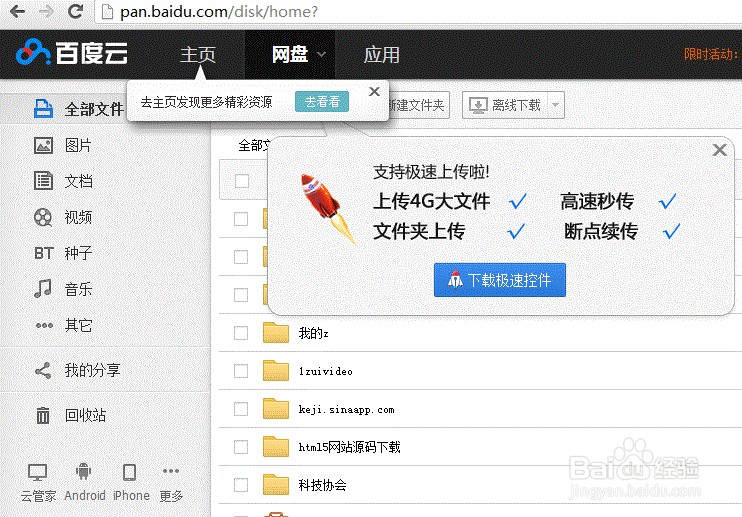Select the 网盘 tab
Image resolution: width=742 pixels, height=517 pixels.
coord(290,54)
